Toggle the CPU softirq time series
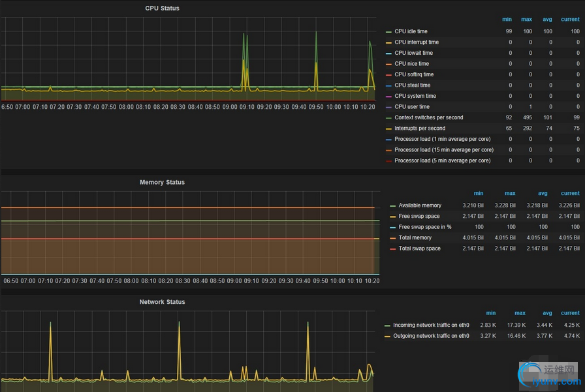This screenshot has width=585, height=392. coord(414,74)
